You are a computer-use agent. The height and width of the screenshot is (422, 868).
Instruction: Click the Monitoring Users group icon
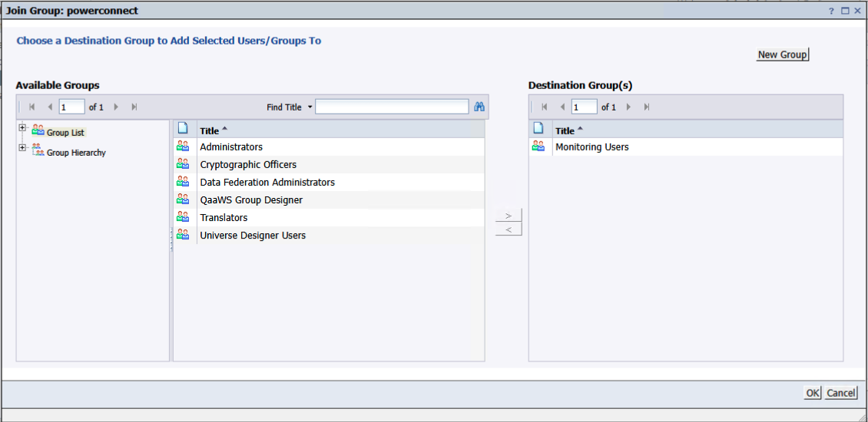[538, 147]
